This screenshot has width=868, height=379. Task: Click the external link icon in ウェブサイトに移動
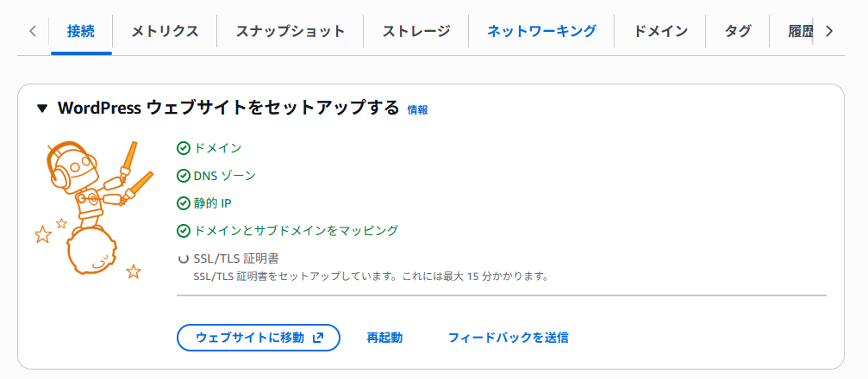(318, 338)
